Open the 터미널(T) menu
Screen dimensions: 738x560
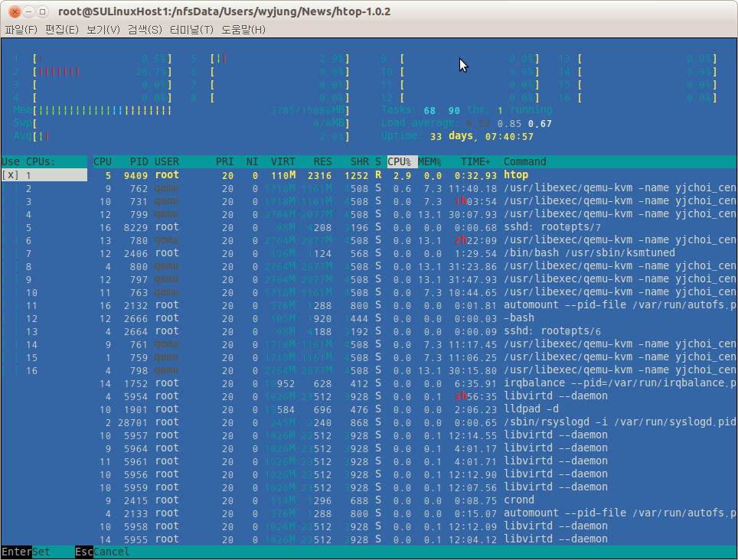tap(191, 30)
